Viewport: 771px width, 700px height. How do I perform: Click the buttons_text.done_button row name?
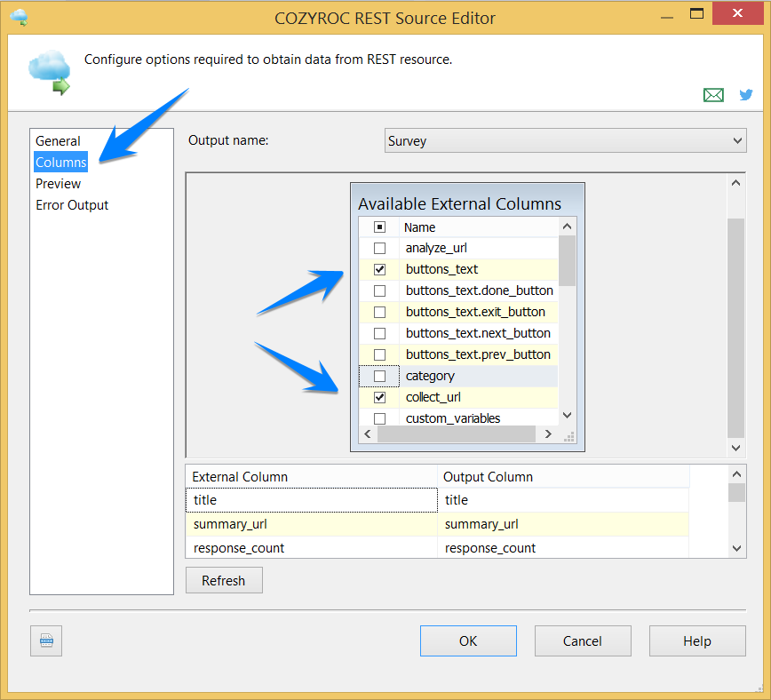click(x=480, y=290)
